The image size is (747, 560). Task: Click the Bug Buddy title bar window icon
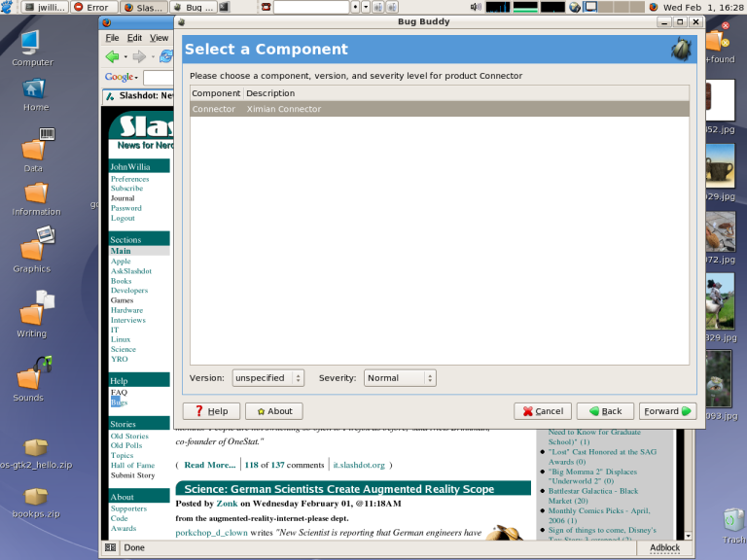tap(182, 22)
